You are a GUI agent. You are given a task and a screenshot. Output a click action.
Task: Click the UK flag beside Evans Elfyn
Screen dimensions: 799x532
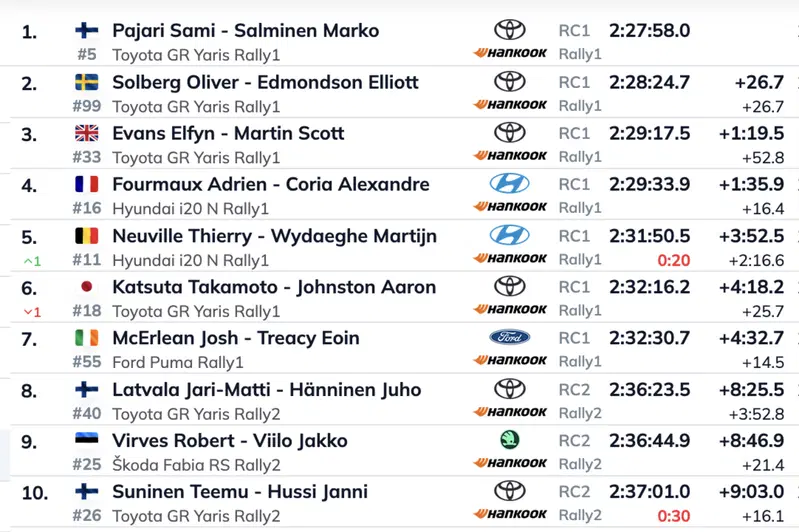[87, 133]
